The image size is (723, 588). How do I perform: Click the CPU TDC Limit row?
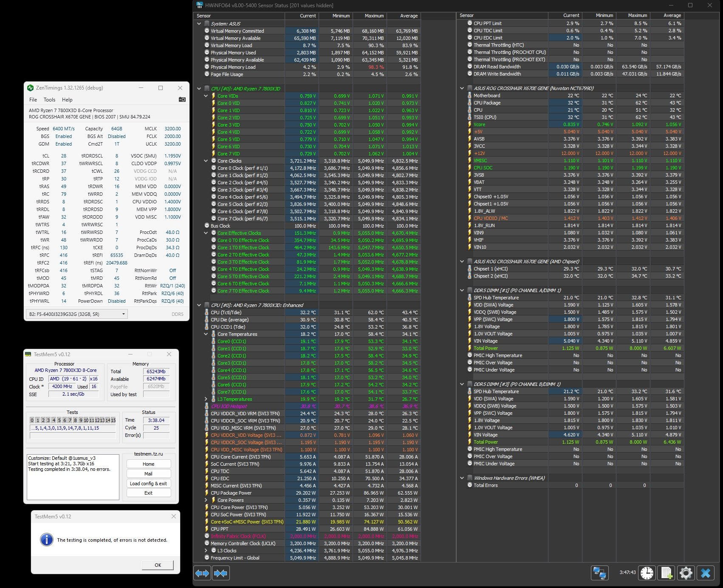pos(570,31)
